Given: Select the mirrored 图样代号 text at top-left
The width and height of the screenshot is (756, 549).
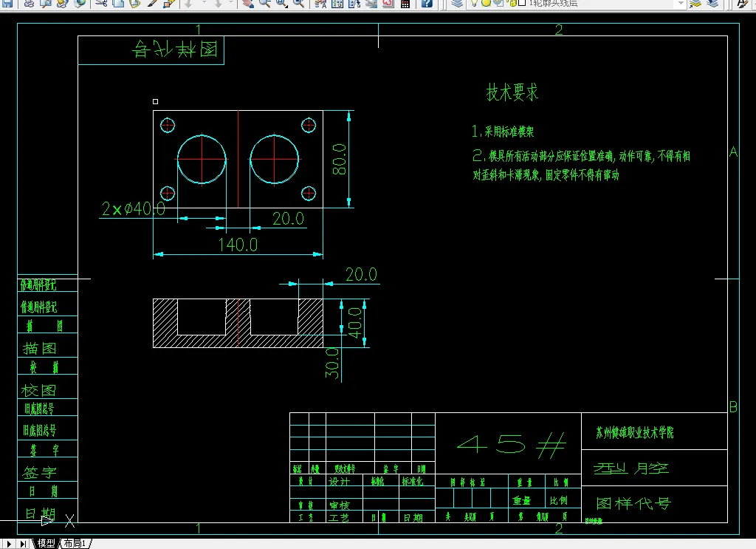Looking at the screenshot, I should point(175,50).
